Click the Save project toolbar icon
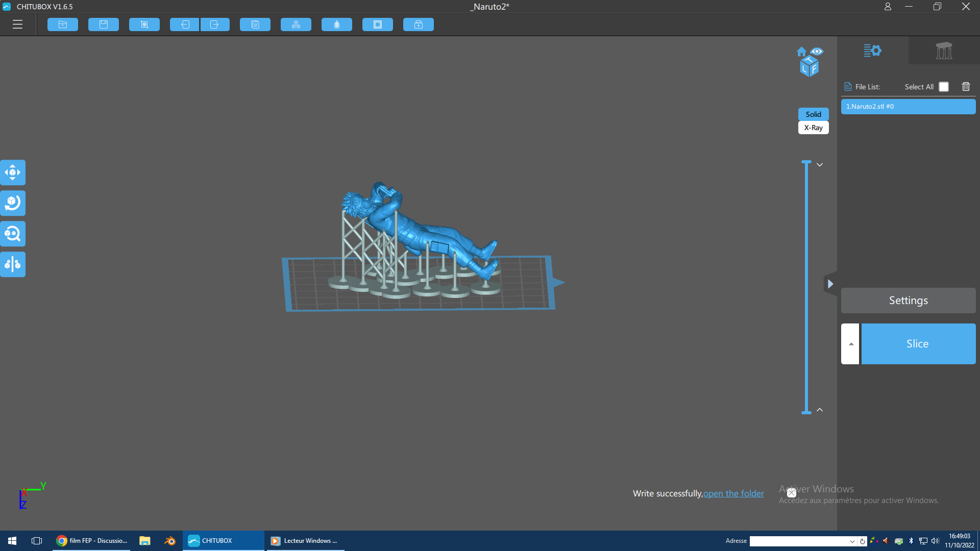 tap(104, 24)
